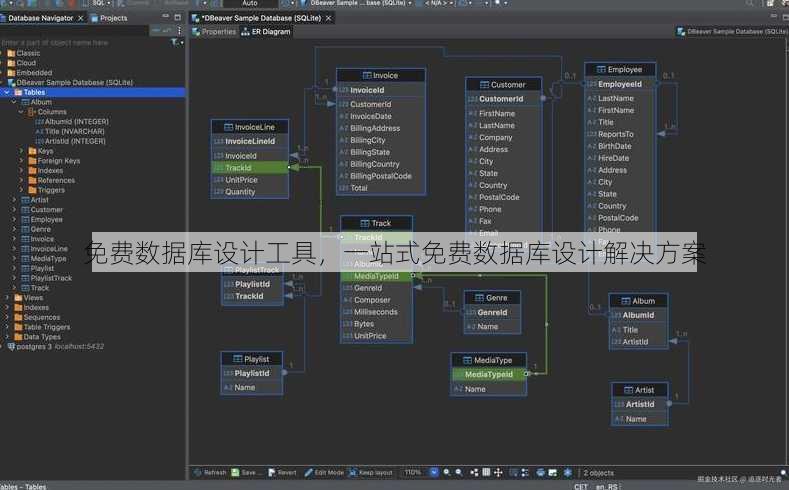This screenshot has height=490, width=789.
Task: Collapse the Tables node
Action: pyautogui.click(x=7, y=92)
